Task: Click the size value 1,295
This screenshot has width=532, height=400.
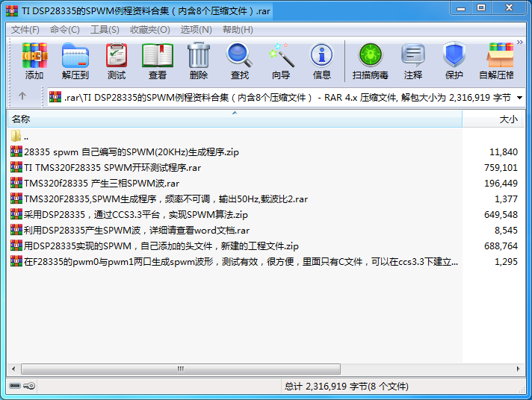Action: tap(506, 262)
